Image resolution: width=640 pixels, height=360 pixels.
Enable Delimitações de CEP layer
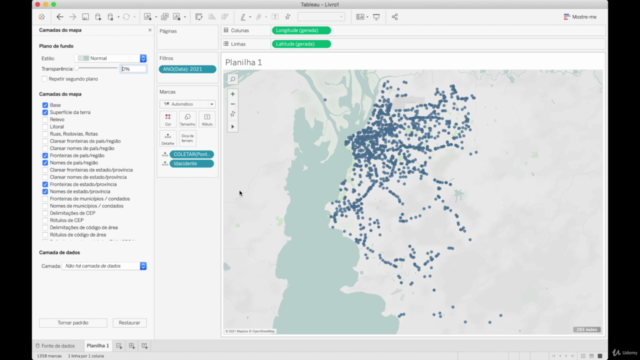[45, 213]
